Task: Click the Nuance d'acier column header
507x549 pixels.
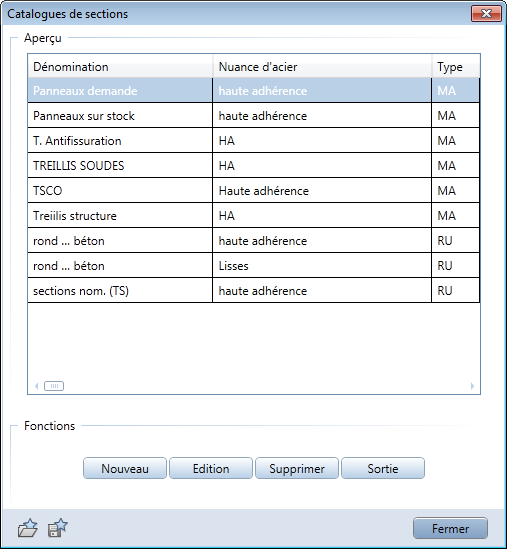Action: 322,67
